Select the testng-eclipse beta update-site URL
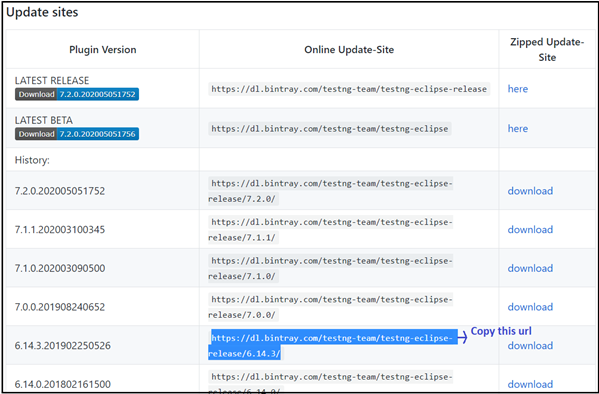 [x=329, y=129]
